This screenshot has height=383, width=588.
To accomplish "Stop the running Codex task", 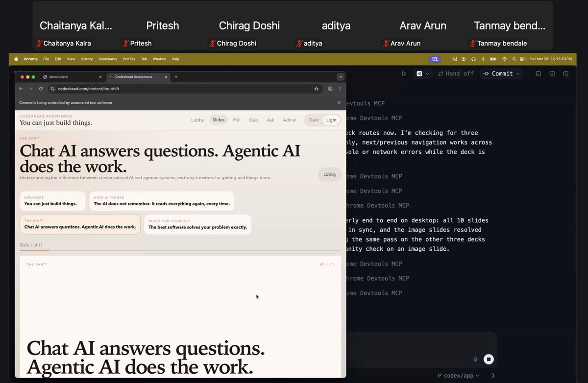I will (x=488, y=359).
